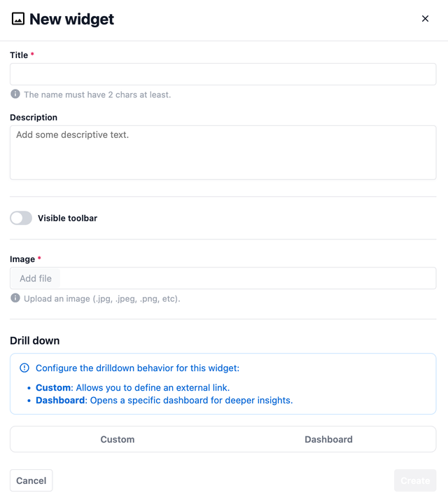
Task: Click the bold Dashboard text in notice
Action: 60,401
